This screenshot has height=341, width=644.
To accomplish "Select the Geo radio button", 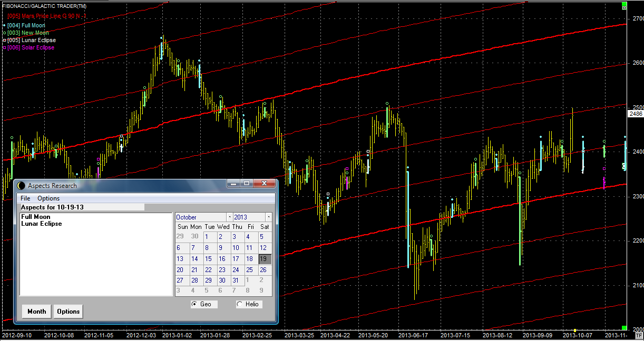I will (x=194, y=304).
